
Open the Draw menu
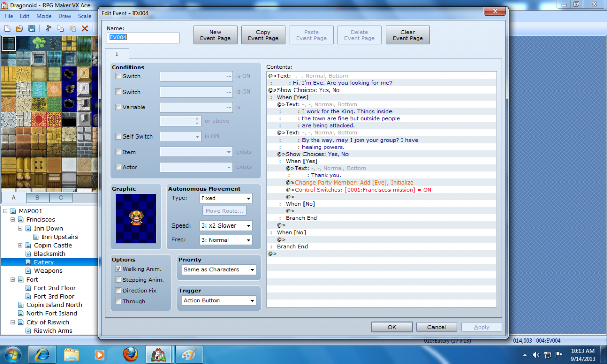tap(65, 16)
